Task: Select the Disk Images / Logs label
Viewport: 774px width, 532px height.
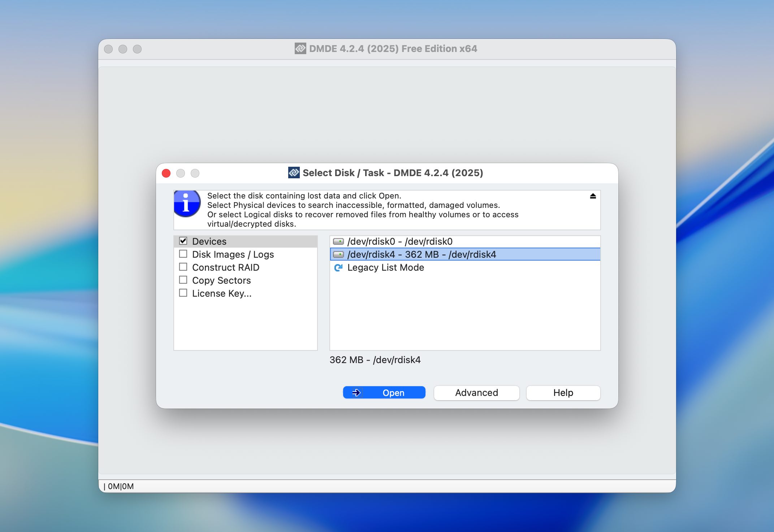Action: [x=233, y=254]
